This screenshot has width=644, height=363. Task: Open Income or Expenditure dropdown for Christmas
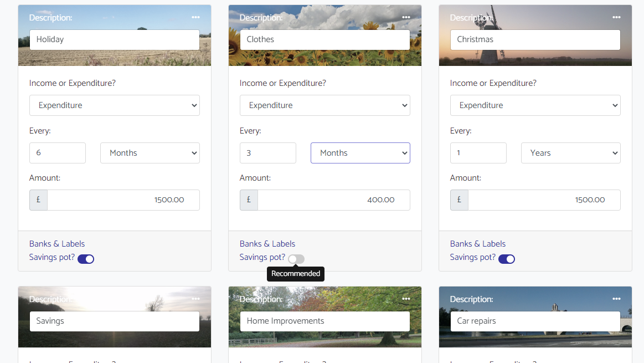tap(535, 105)
